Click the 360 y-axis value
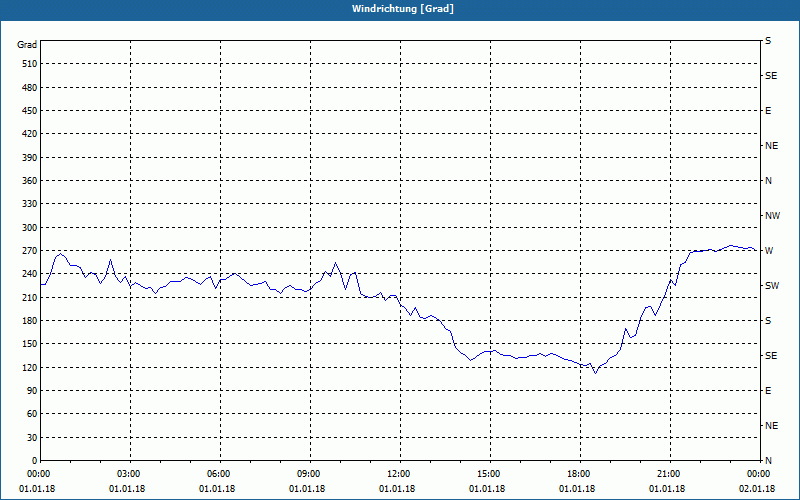 pyautogui.click(x=30, y=181)
